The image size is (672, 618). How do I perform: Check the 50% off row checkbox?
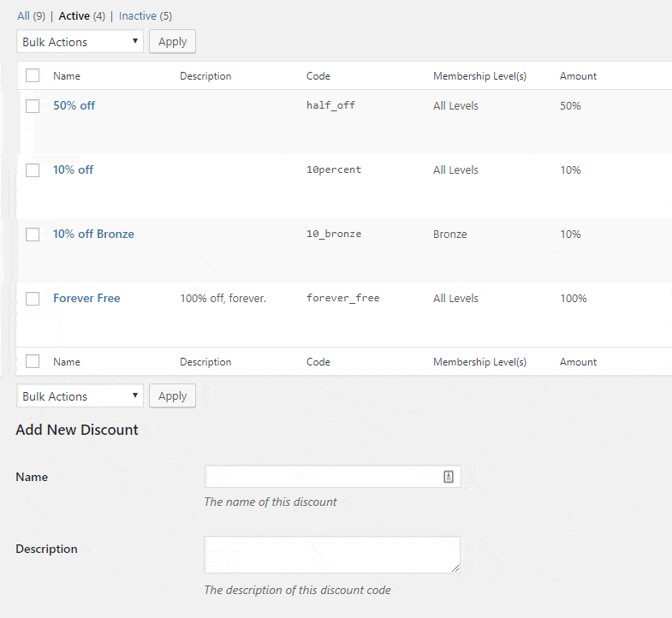point(33,106)
